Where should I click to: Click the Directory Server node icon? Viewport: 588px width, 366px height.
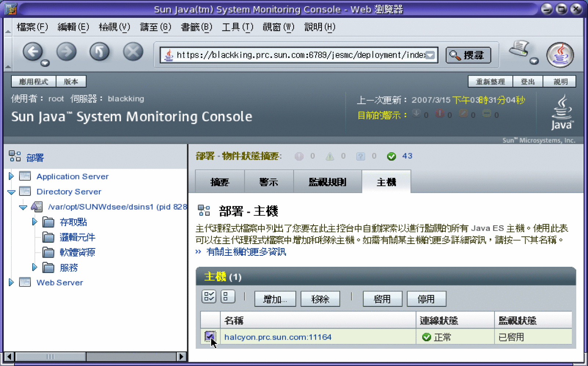click(x=25, y=191)
